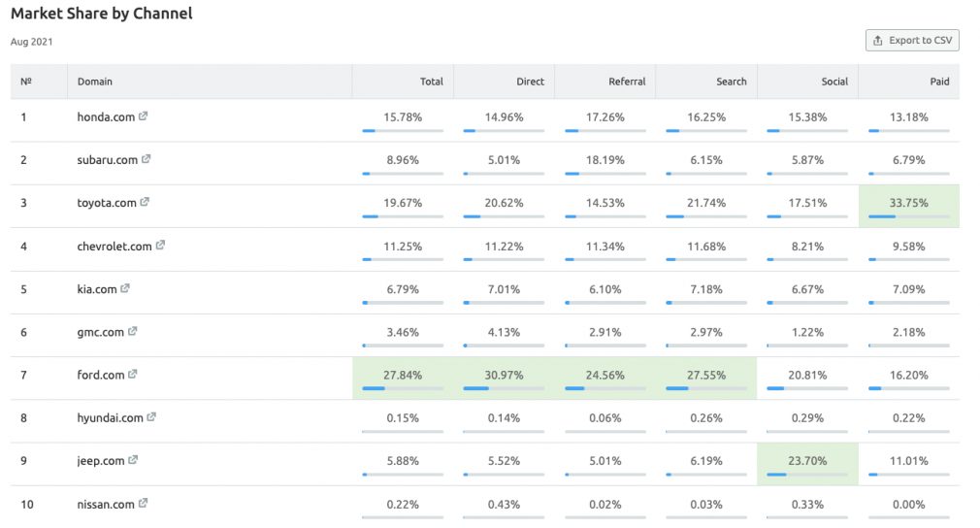The image size is (980, 528).
Task: Open the jeep.com domain link
Action: coord(101,461)
